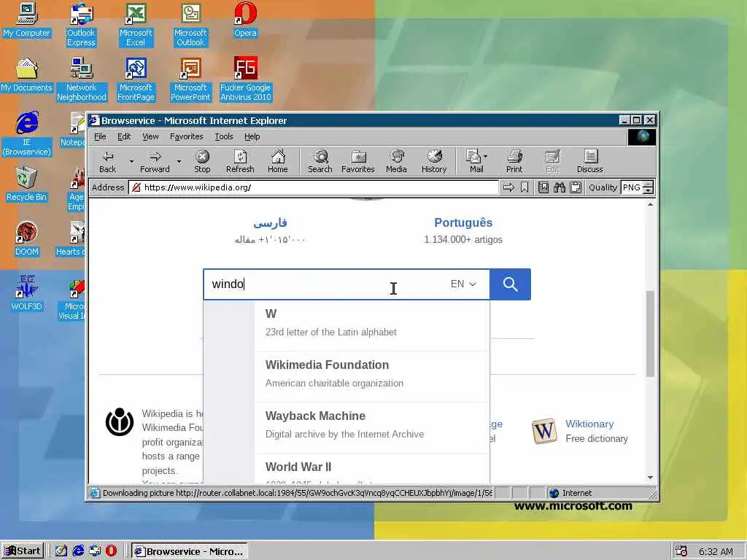Open the View menu

pyautogui.click(x=150, y=136)
